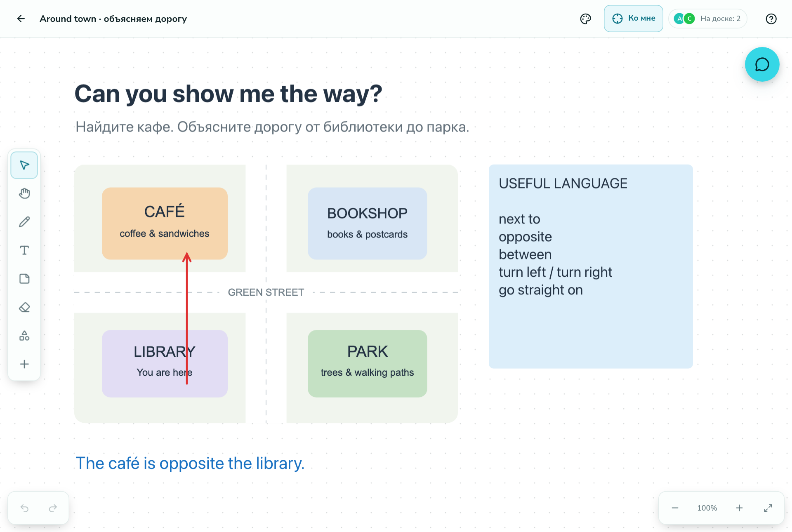Screen dimensions: 792x532
Task: Redo the last action
Action: click(x=53, y=508)
